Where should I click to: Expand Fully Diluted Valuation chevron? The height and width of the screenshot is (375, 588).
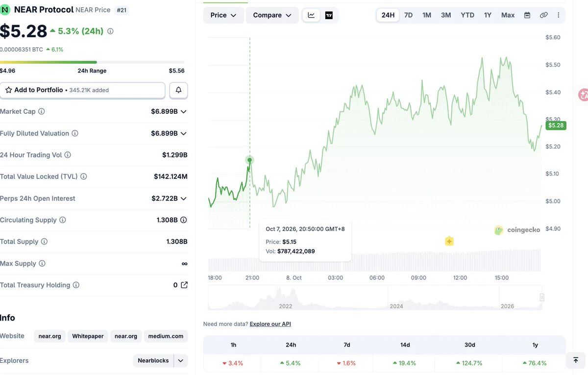[x=184, y=133]
